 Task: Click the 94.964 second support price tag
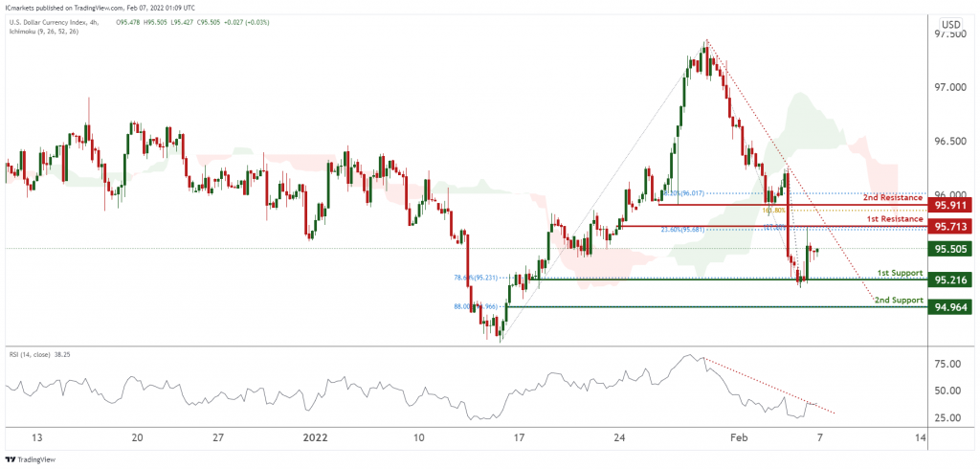point(950,307)
